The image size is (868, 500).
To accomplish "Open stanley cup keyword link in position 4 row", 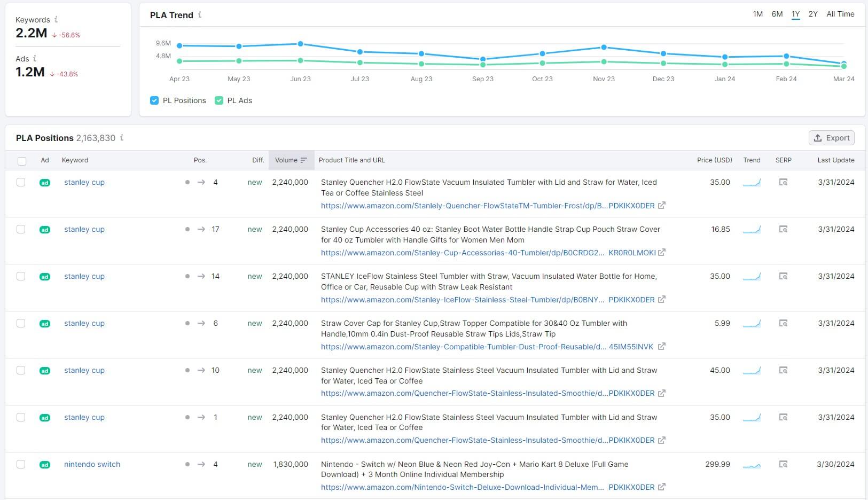I will [84, 182].
